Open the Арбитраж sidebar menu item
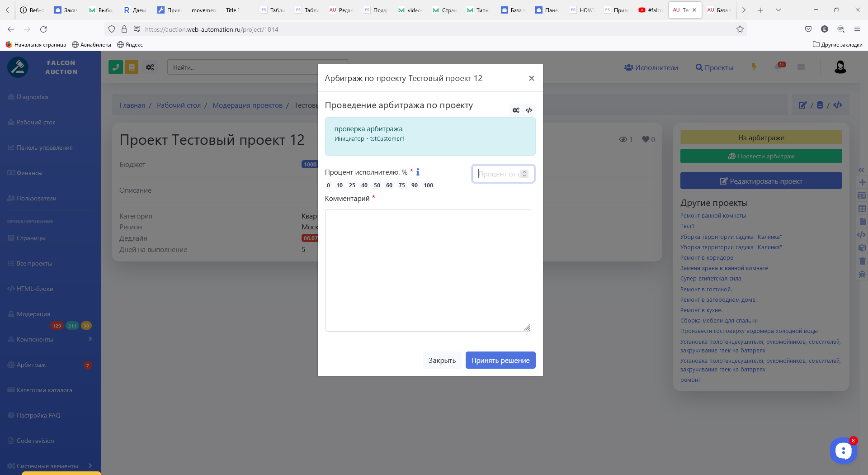868x475 pixels. [31, 365]
